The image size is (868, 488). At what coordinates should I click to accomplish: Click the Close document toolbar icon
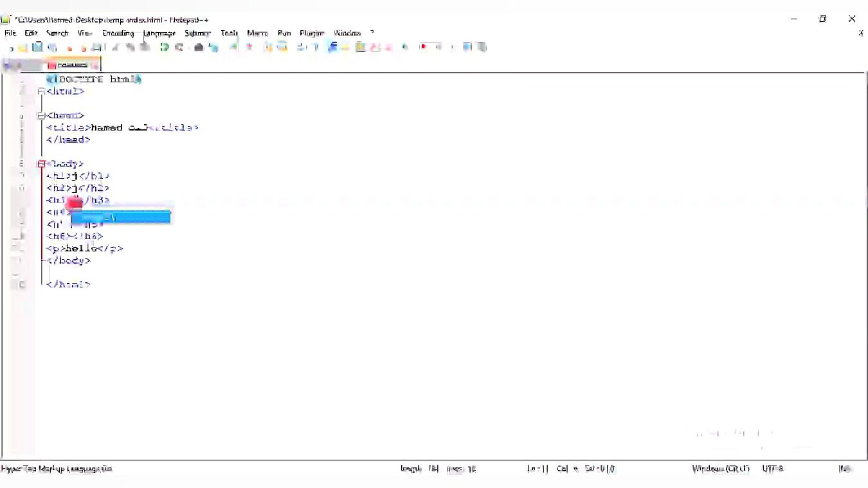pos(69,47)
